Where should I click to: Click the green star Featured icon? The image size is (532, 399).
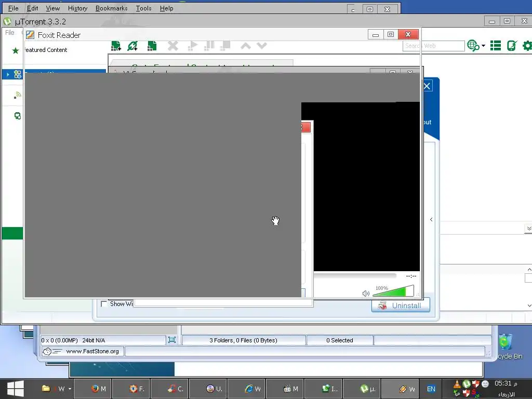coord(16,50)
